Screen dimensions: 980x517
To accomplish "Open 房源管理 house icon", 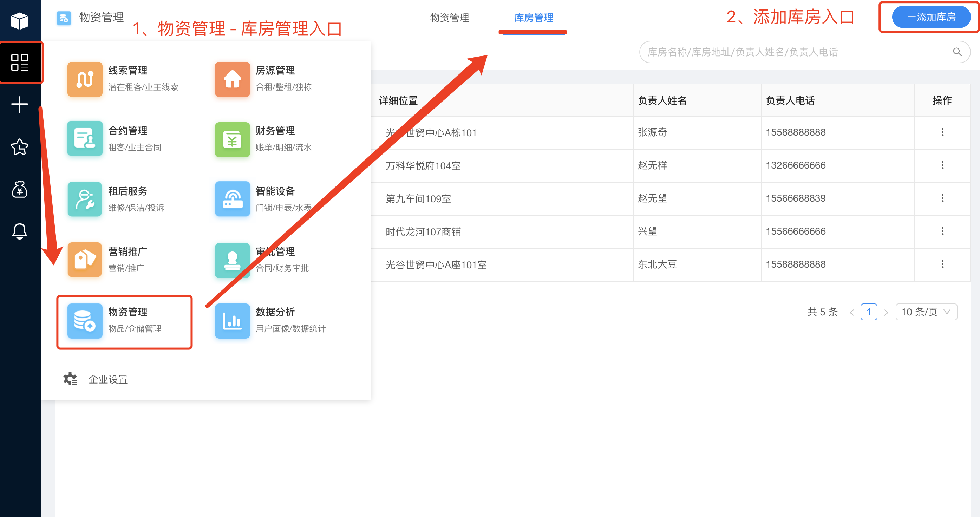I will [233, 79].
